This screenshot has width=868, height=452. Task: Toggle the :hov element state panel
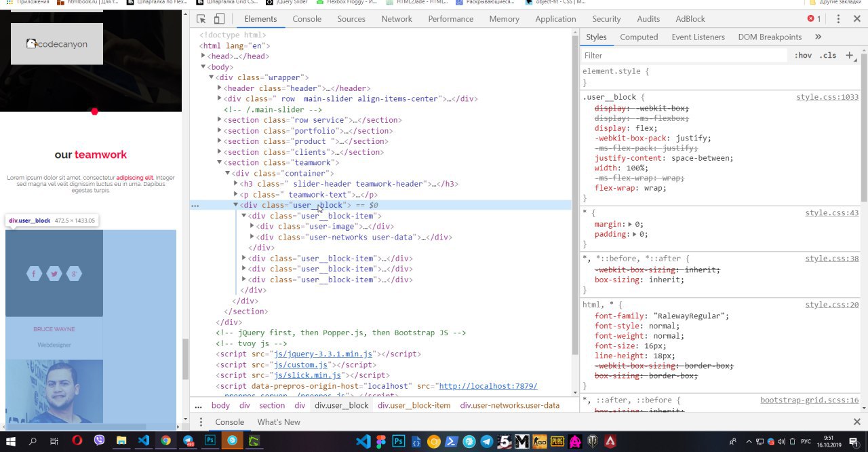tap(803, 56)
